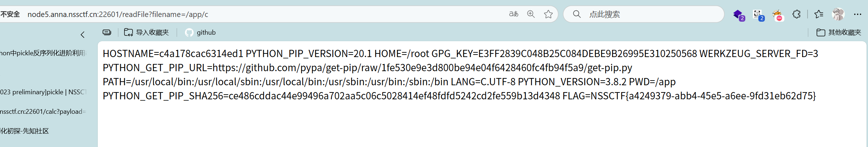Switch to the preliminary]pickle | NSSCTF tab
The width and height of the screenshot is (868, 147).
(43, 92)
